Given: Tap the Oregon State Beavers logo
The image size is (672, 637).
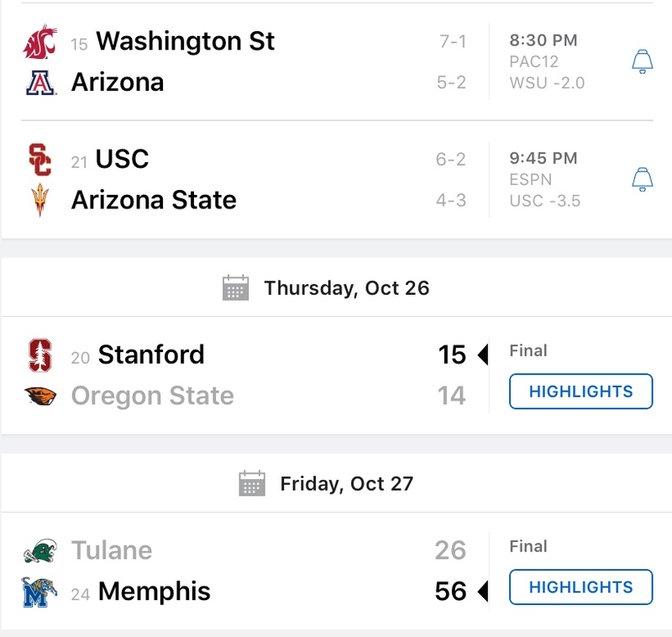Looking at the screenshot, I should [x=39, y=396].
